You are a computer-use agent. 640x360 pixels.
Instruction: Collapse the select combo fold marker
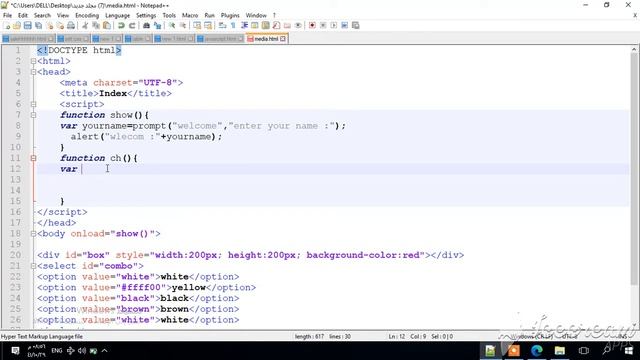33,266
